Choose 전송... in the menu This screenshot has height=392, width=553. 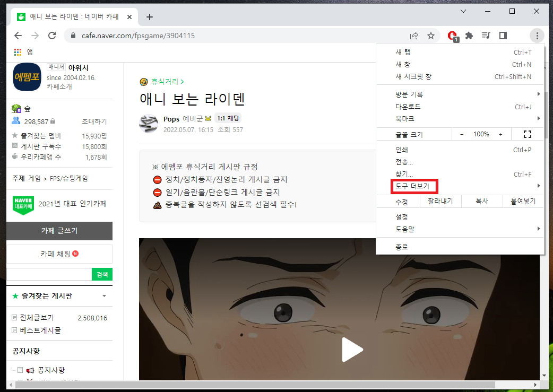(460, 162)
